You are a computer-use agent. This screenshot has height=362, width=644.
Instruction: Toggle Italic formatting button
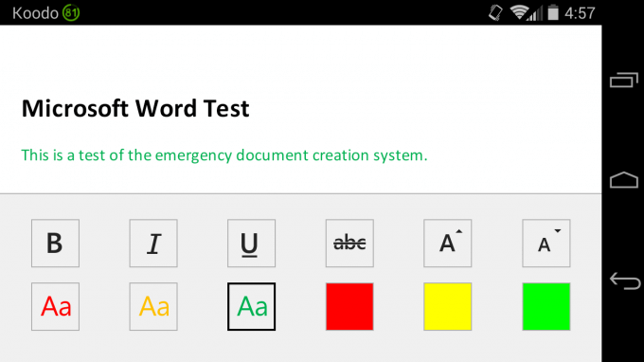point(153,244)
